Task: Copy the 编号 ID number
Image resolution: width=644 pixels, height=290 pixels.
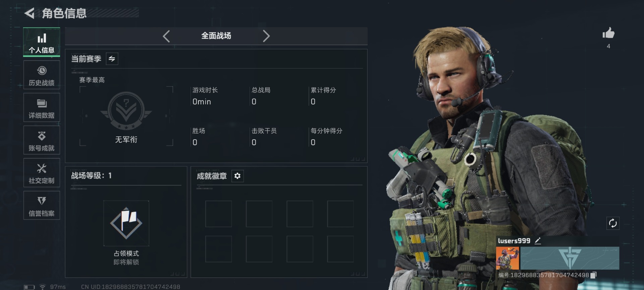Action: pos(593,275)
